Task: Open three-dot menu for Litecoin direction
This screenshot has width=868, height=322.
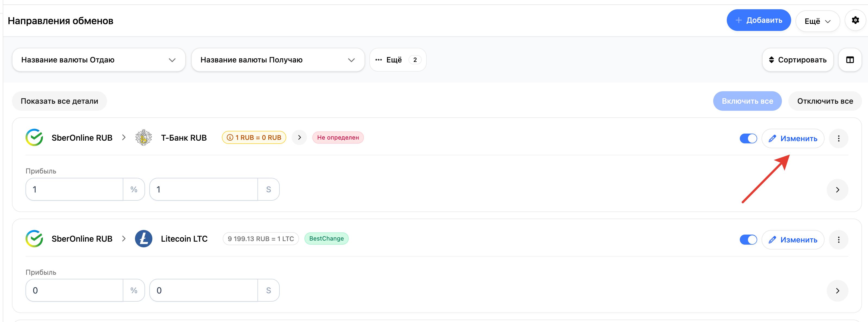Action: (x=838, y=239)
